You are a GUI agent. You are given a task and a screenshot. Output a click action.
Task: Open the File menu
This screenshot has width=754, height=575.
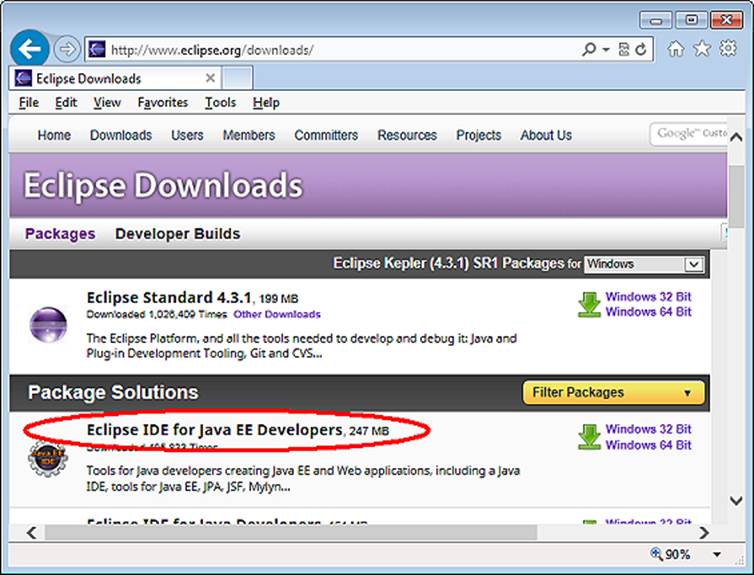click(x=29, y=102)
